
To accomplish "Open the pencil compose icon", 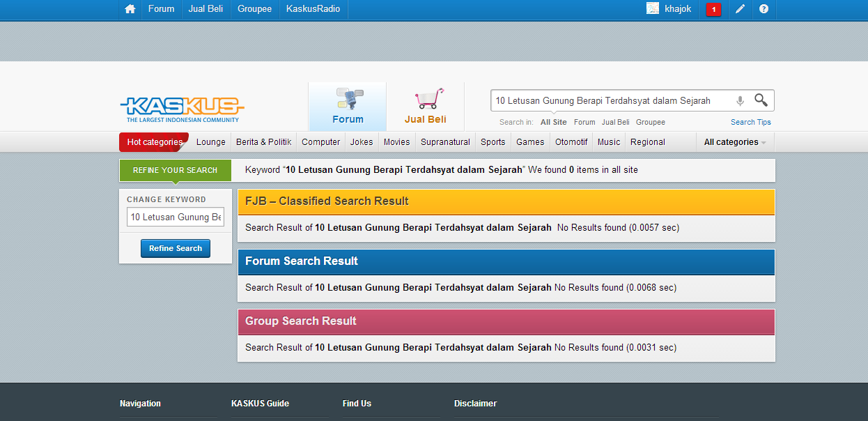I will click(740, 9).
